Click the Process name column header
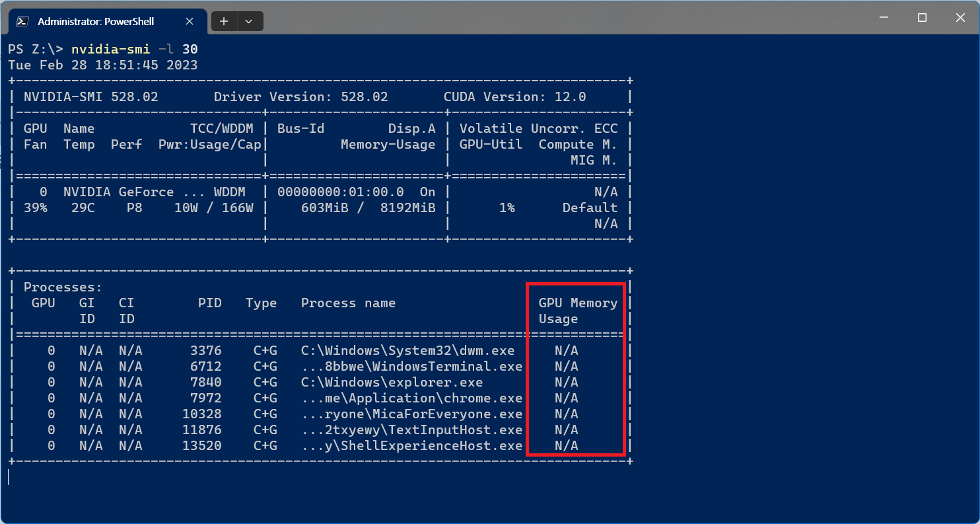The width and height of the screenshot is (980, 524). [x=349, y=303]
